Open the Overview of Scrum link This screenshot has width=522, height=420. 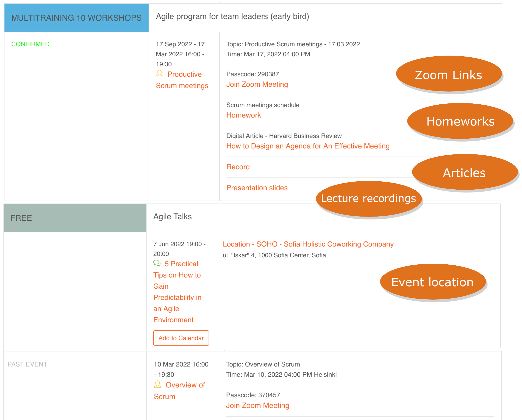pos(179,391)
